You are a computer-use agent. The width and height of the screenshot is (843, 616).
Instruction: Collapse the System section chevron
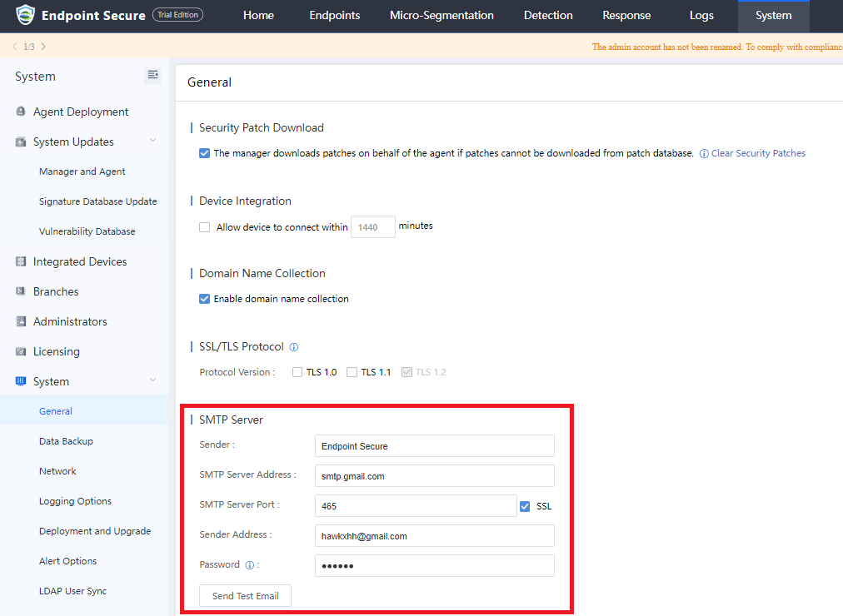[152, 380]
